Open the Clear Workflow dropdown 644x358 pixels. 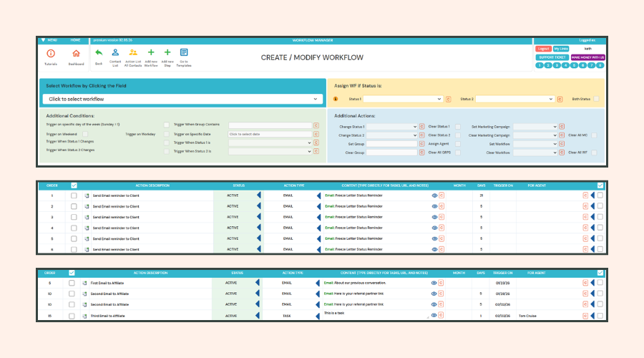click(535, 153)
